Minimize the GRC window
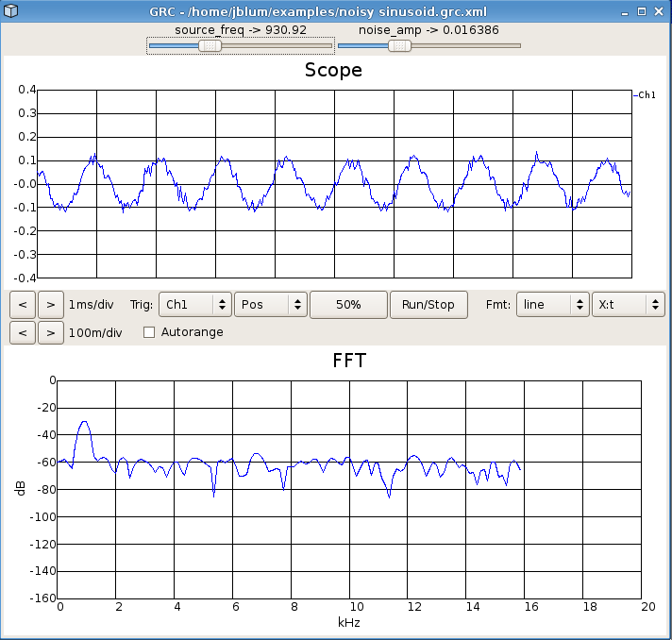Screen dimensions: 672x640 click(625, 12)
